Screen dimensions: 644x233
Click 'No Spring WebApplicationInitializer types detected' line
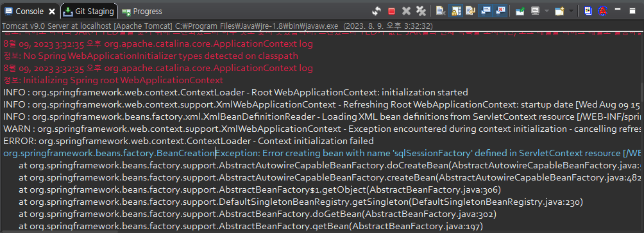coord(151,56)
